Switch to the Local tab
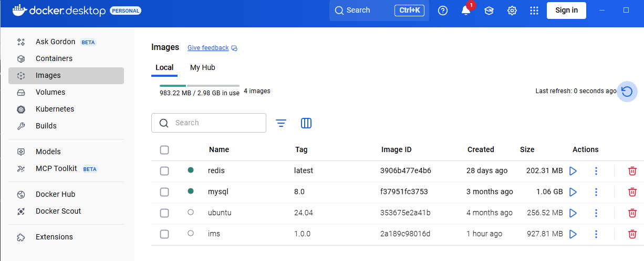The height and width of the screenshot is (261, 644). (x=164, y=67)
